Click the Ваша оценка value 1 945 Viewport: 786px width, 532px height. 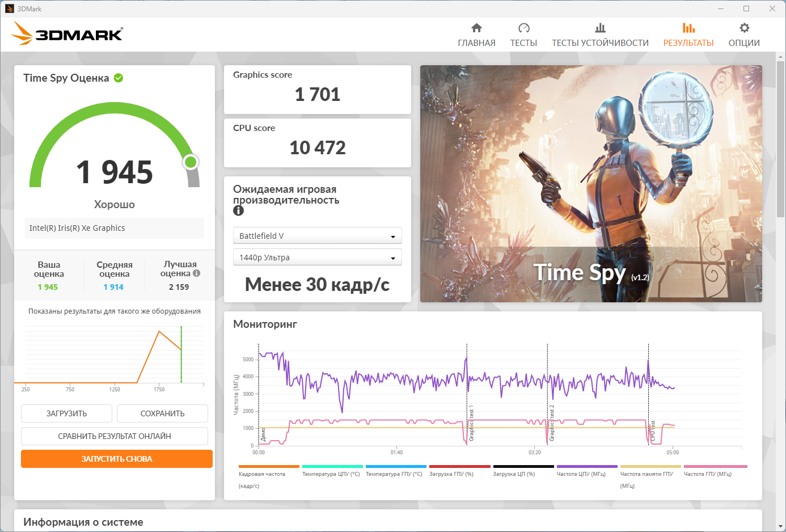click(x=48, y=287)
